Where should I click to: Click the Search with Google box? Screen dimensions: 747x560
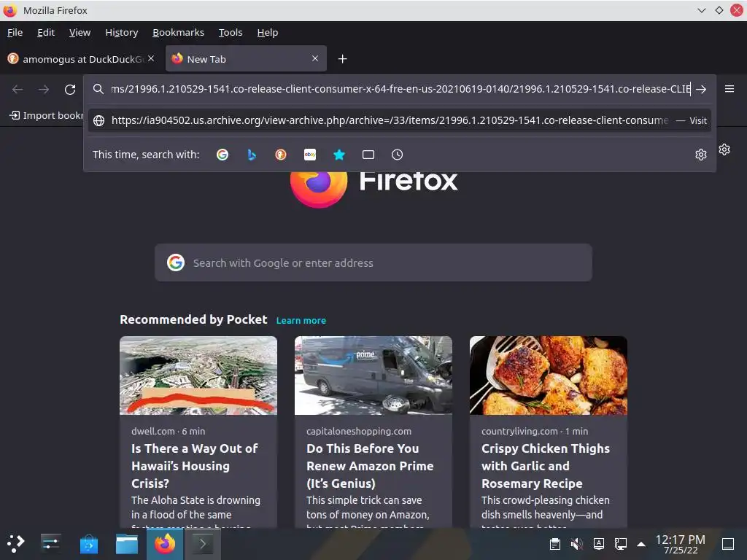click(x=373, y=262)
